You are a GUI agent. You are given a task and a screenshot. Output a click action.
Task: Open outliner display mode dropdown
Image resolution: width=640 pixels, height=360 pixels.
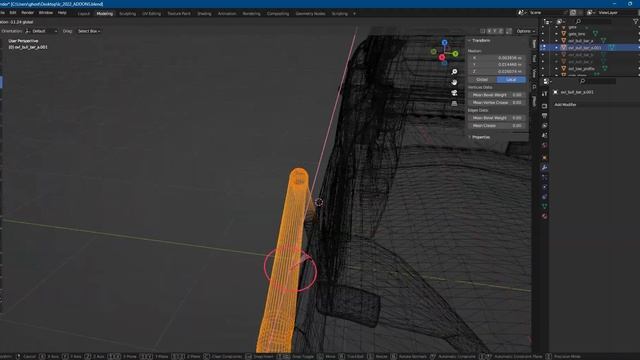click(548, 21)
